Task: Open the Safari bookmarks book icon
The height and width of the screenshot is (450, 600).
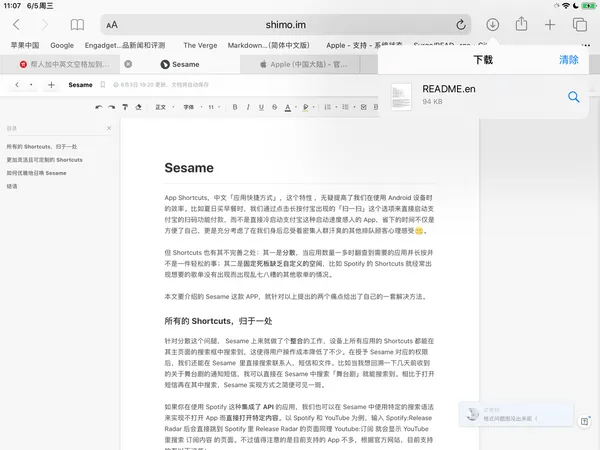Action: 77,25
